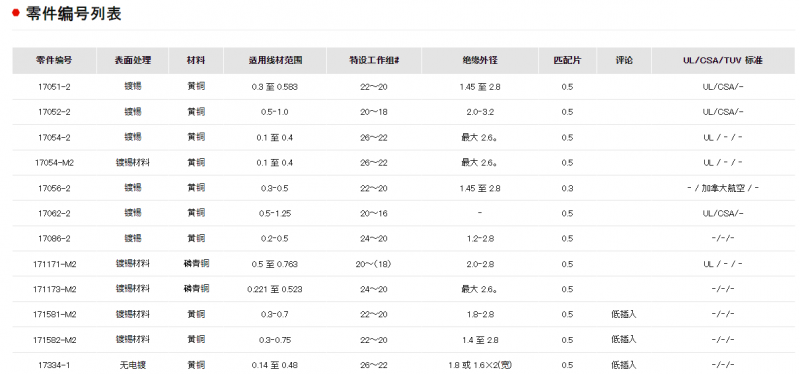Click the 低插入 comment in the 171582-M2 row
Viewport: 800px width, 374px height.
click(x=623, y=340)
